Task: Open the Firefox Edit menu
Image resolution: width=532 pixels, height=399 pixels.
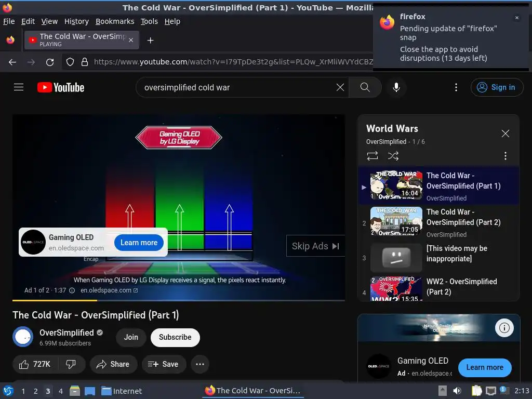Action: coord(28,21)
